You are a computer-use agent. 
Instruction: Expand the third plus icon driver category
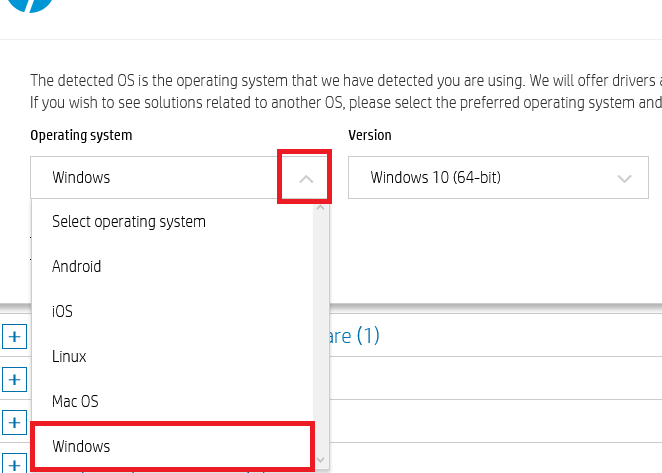(x=14, y=421)
